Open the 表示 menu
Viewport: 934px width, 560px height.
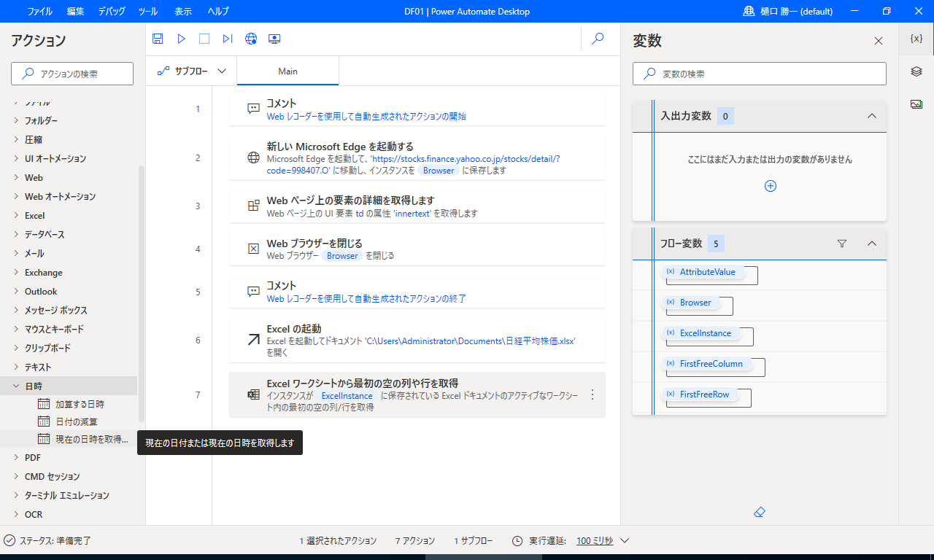point(183,12)
